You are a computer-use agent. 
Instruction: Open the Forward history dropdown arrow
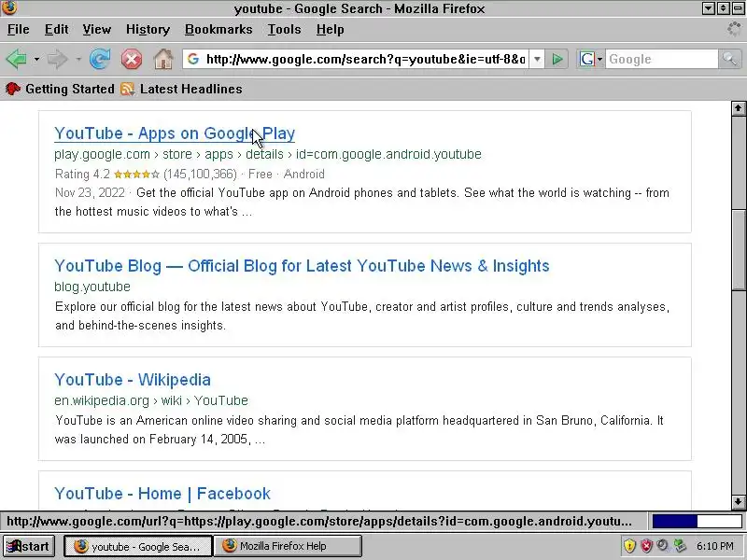click(x=78, y=60)
